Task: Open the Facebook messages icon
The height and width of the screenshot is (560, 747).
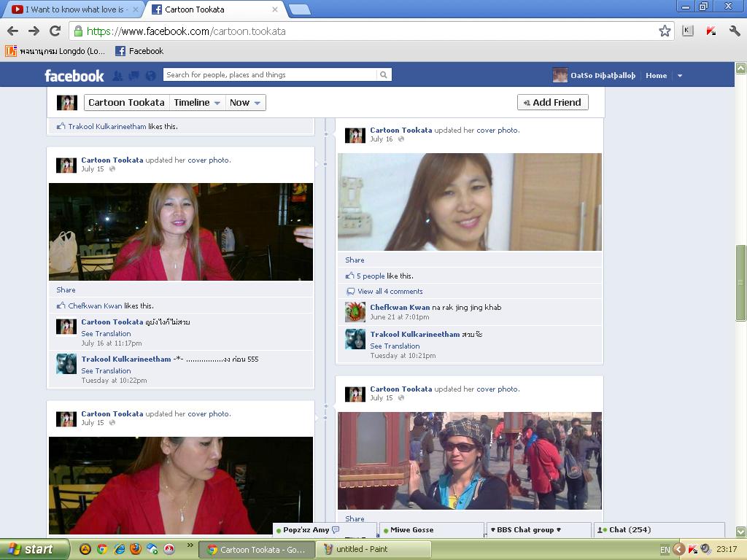Action: 134,76
